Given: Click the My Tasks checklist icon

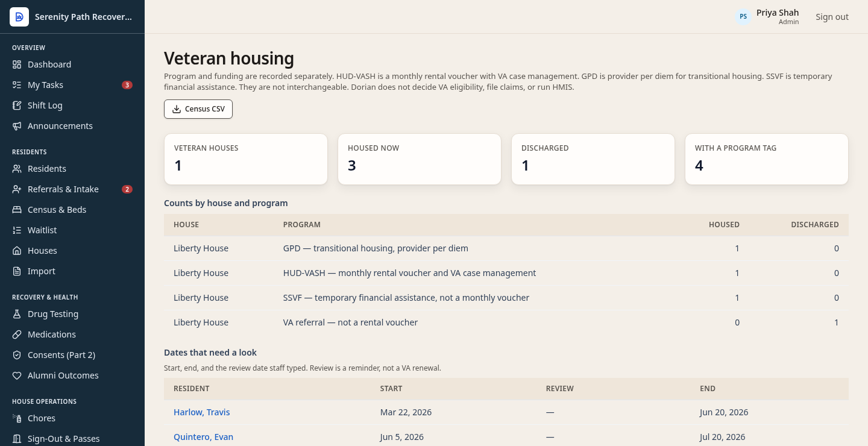Looking at the screenshot, I should coord(17,85).
